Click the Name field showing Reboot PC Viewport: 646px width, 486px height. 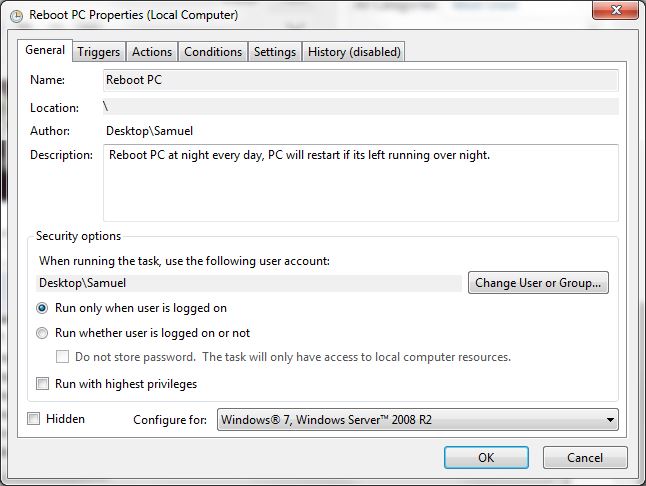360,80
